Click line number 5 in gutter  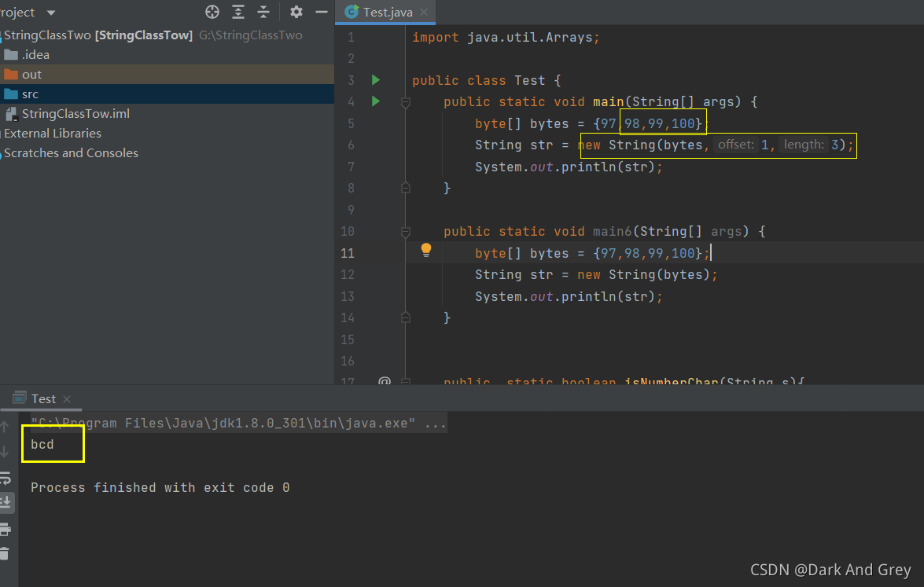tap(351, 123)
